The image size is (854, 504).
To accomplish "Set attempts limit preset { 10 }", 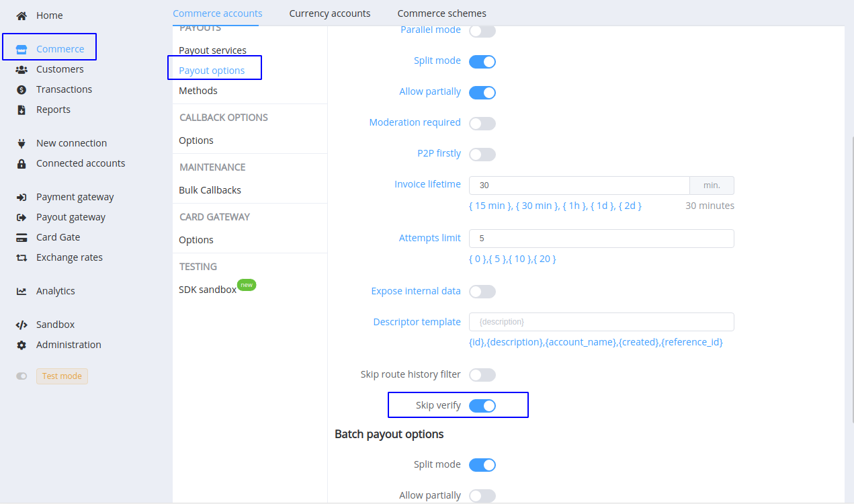I will (x=521, y=259).
